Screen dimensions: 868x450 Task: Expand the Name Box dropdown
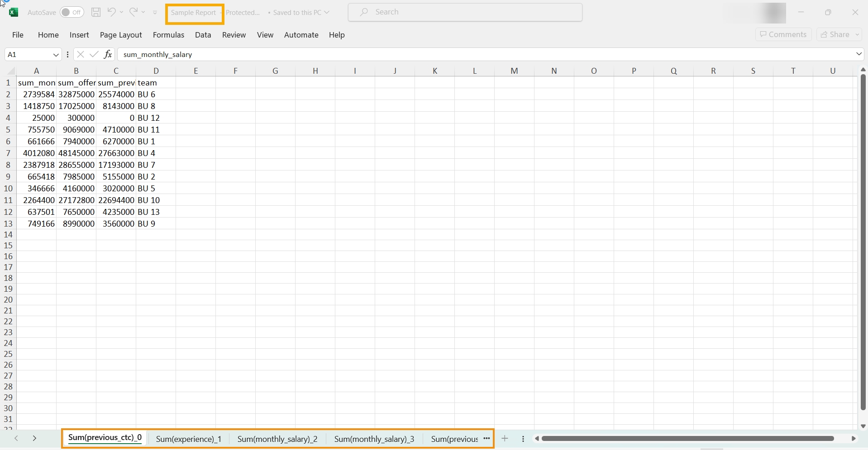[x=56, y=55]
